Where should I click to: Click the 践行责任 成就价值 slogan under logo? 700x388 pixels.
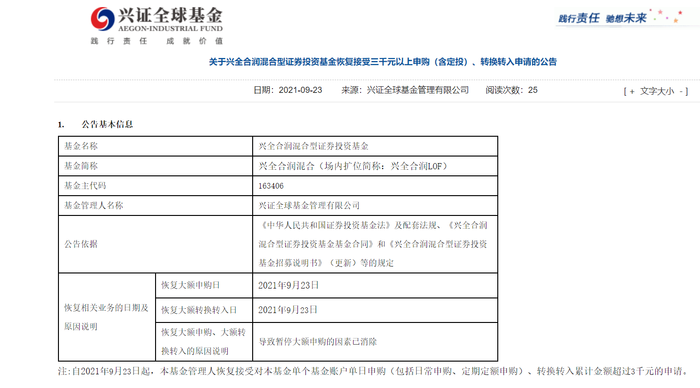tap(157, 41)
